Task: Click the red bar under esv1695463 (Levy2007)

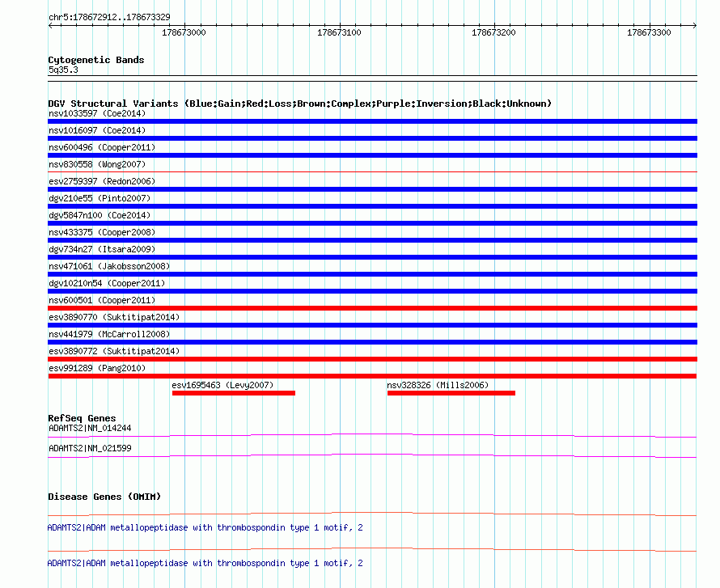Action: pyautogui.click(x=234, y=393)
